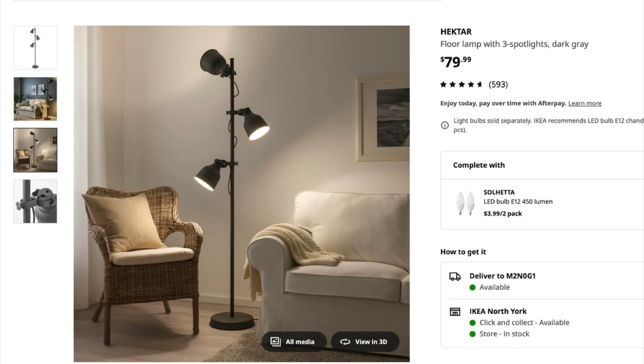Launch View in 3D mode
Image resolution: width=644 pixels, height=364 pixels.
(365, 342)
